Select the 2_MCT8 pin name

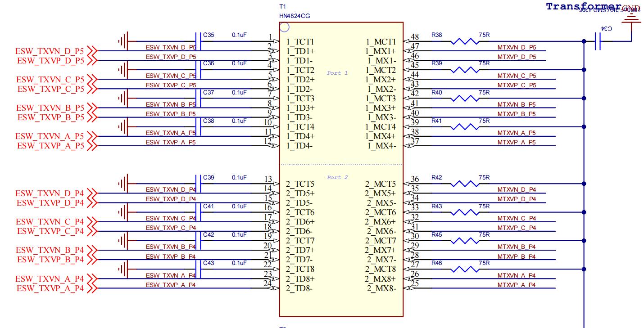[381, 269]
